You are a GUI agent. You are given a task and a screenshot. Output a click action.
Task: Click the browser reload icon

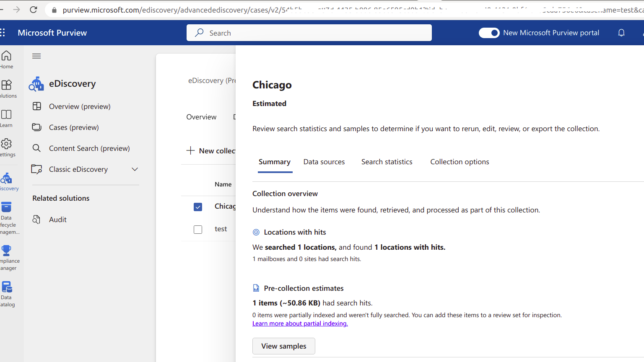point(34,10)
